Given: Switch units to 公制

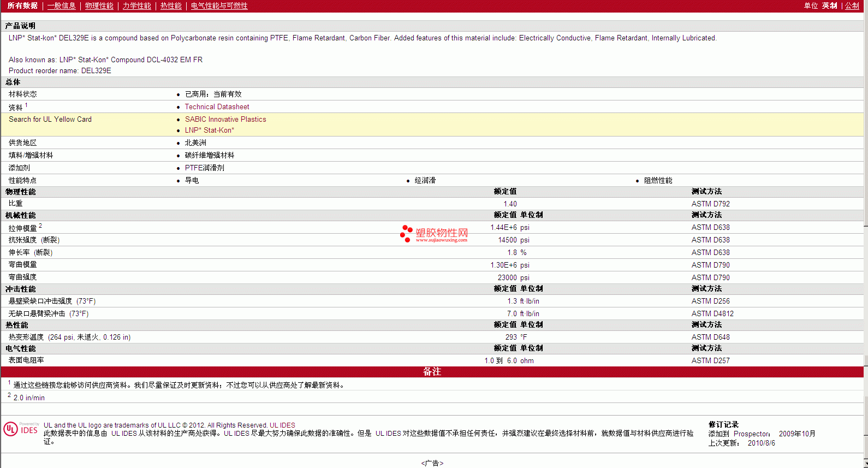Looking at the screenshot, I should point(852,5).
